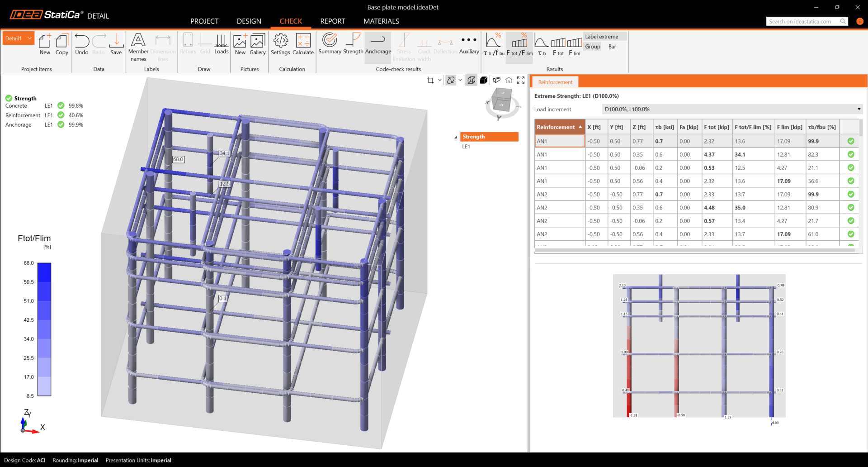Screen dimensions: 868x467
Task: Open the Detail1 project item dropdown
Action: coord(30,38)
